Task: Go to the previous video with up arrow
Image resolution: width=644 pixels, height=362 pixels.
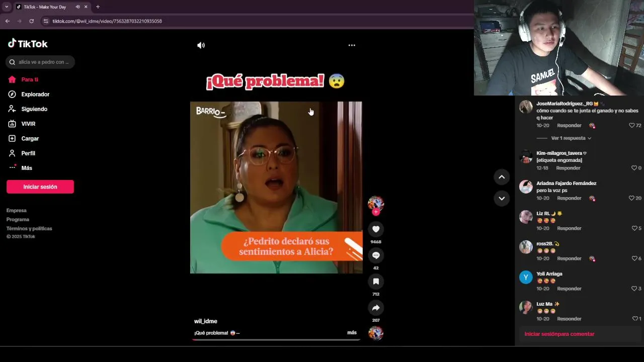Action: (x=502, y=177)
